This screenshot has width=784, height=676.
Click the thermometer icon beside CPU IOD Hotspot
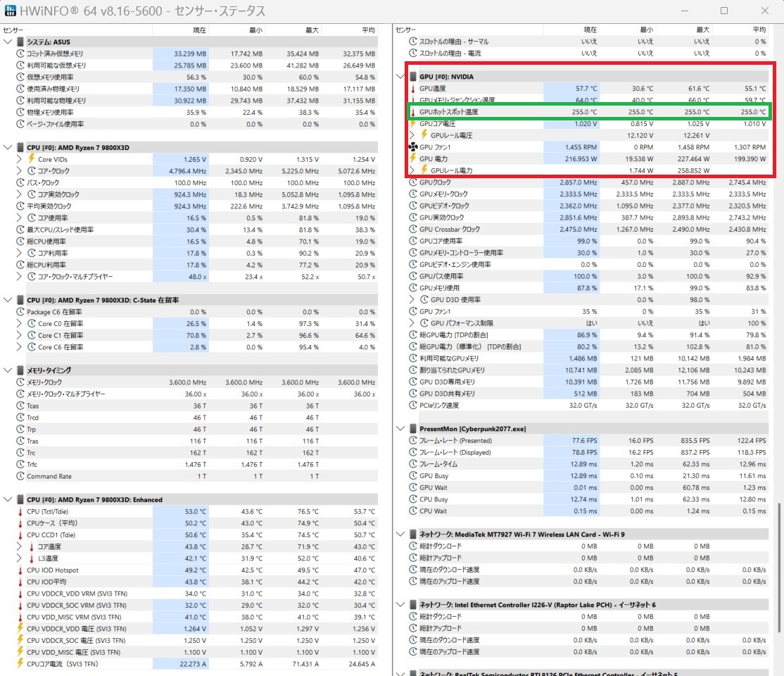(20, 570)
